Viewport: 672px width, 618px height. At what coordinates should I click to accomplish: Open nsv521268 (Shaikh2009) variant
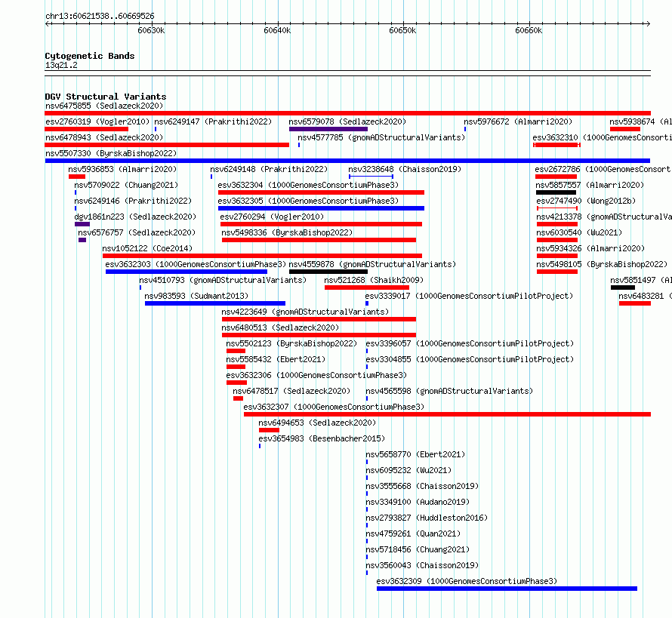[374, 280]
